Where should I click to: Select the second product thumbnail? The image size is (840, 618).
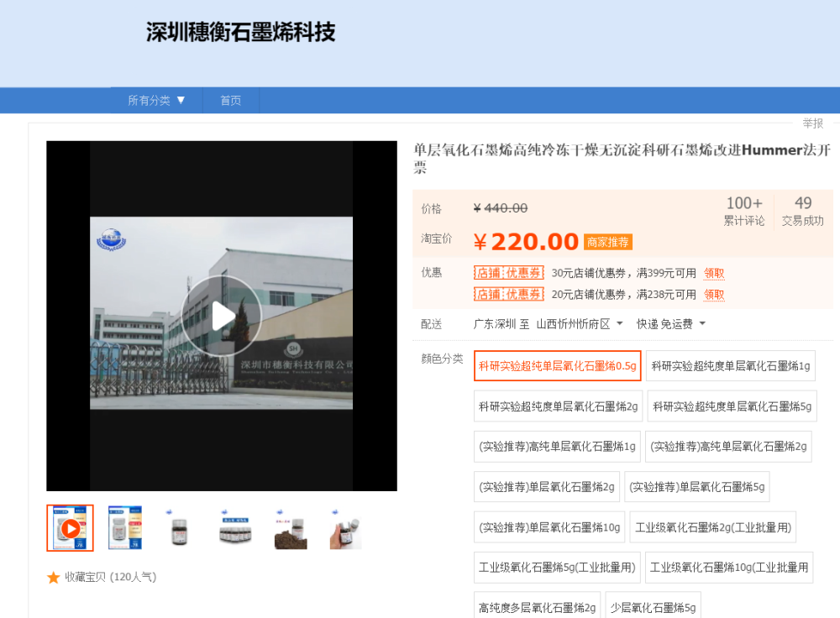(124, 528)
